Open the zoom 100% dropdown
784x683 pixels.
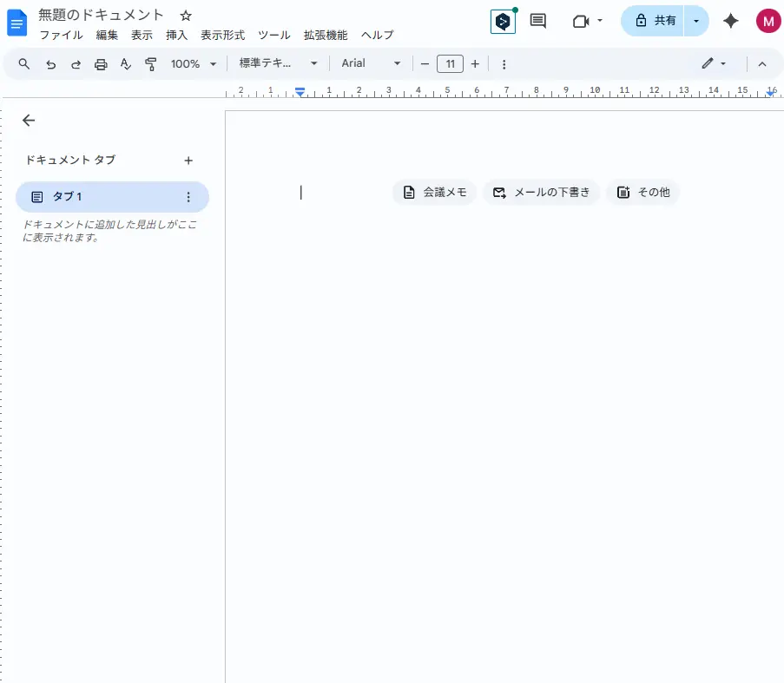click(x=193, y=64)
